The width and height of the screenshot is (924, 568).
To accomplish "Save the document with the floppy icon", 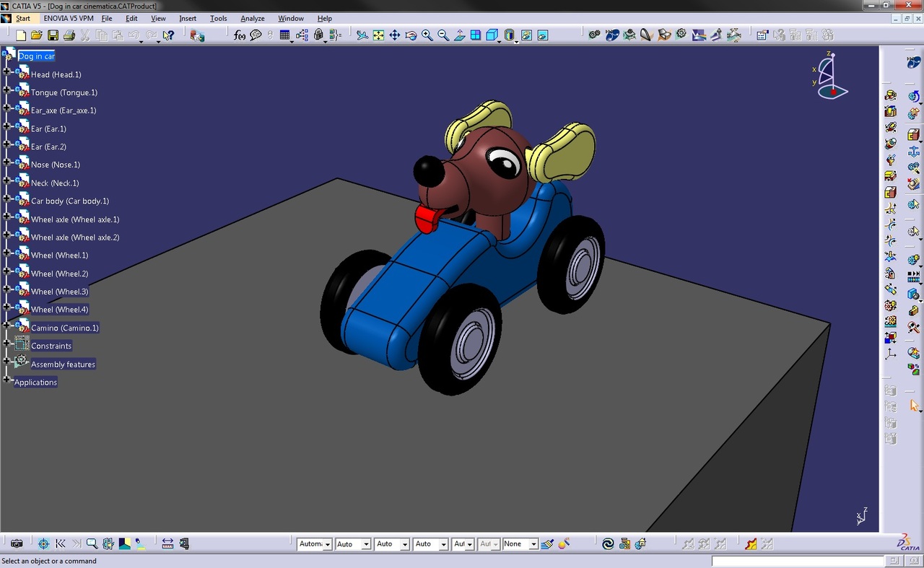I will [x=53, y=35].
